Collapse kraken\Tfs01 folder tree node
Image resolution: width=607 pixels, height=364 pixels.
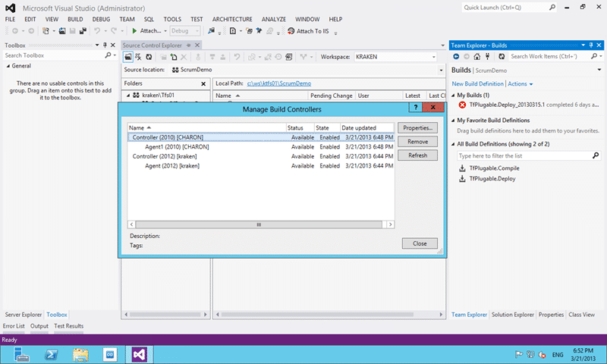(x=128, y=95)
